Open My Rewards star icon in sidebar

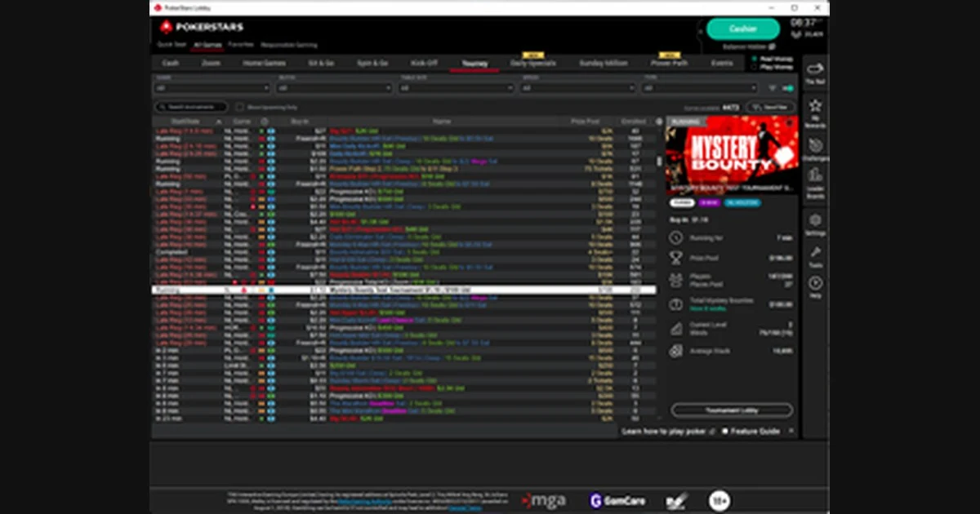(814, 110)
